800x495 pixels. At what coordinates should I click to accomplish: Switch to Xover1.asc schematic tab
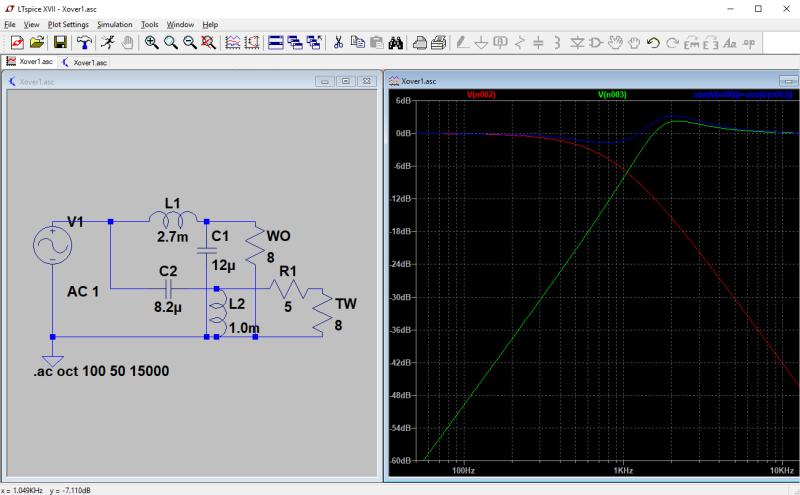click(x=84, y=62)
